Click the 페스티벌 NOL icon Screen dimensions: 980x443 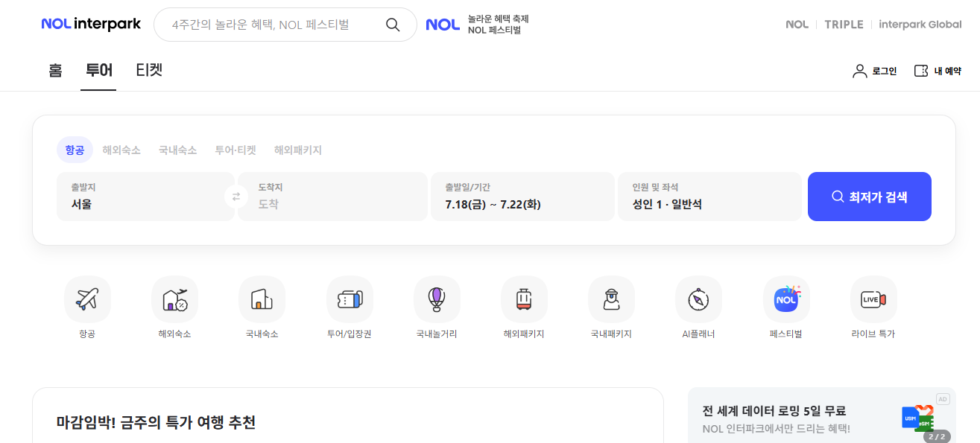pos(785,299)
